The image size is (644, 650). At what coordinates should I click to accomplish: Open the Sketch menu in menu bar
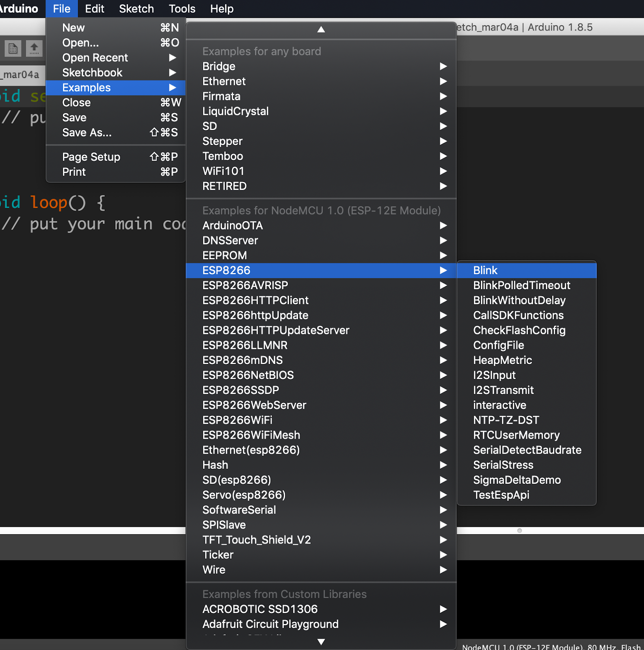click(136, 9)
